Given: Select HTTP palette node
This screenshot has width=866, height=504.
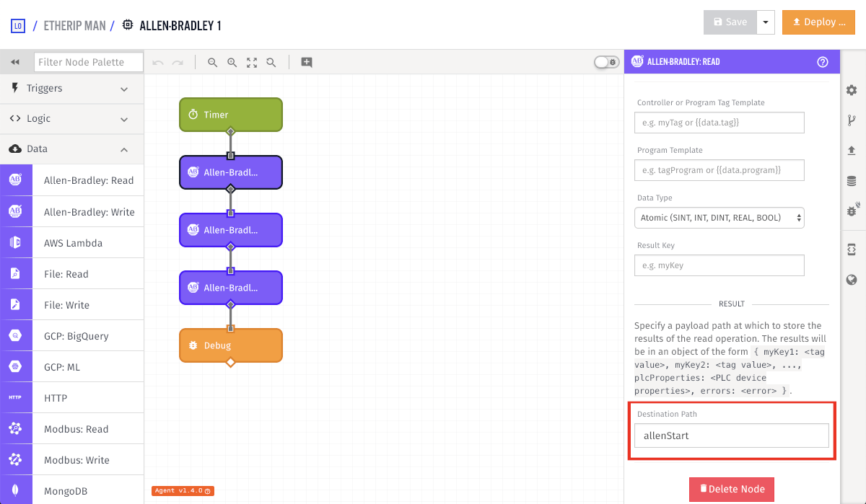Looking at the screenshot, I should click(x=72, y=397).
